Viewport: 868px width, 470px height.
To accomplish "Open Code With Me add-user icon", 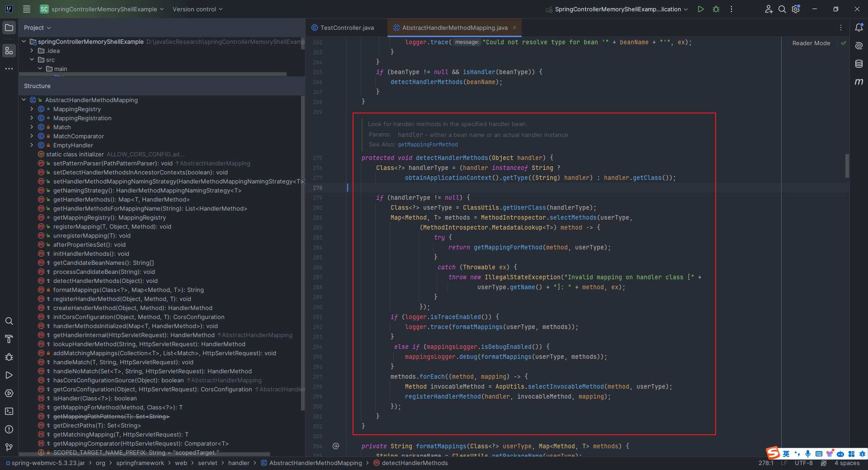I will (769, 9).
